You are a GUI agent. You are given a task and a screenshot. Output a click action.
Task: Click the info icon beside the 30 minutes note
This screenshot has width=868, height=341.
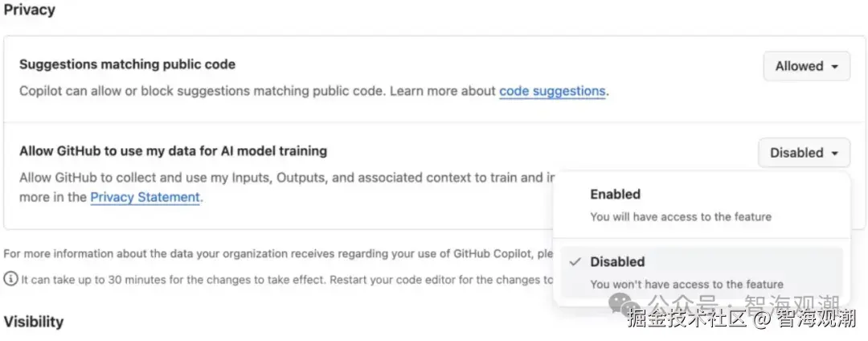[x=10, y=279]
